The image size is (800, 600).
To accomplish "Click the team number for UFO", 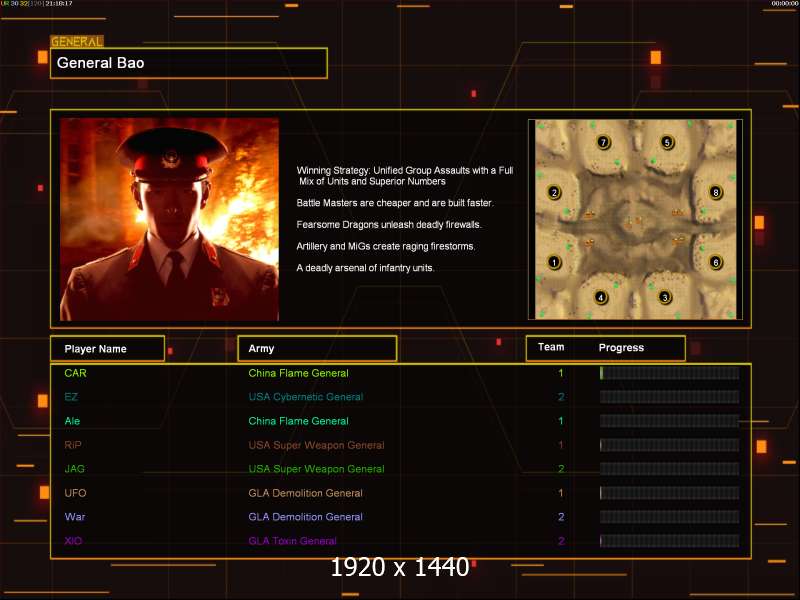I will (x=561, y=493).
